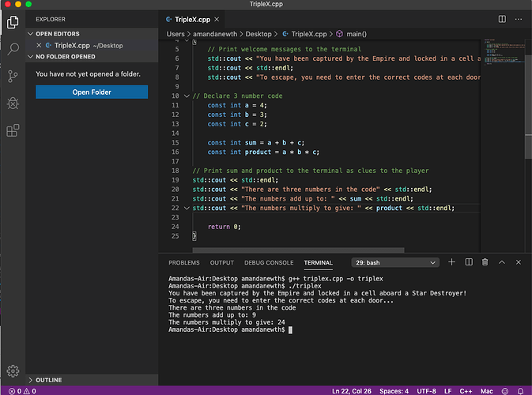Click 'The numbers add up to: 9' output
The image size is (532, 395).
pos(212,315)
